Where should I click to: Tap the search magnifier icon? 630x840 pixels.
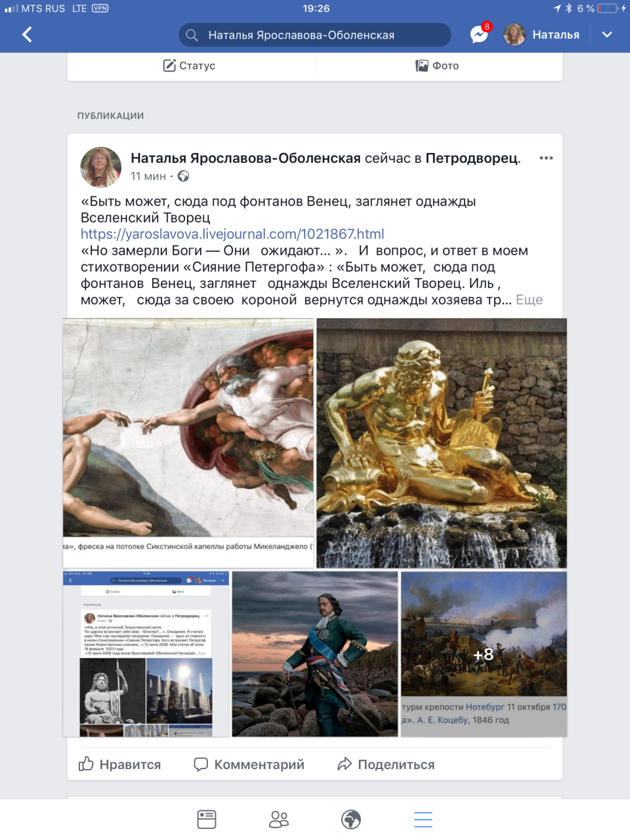pos(192,35)
